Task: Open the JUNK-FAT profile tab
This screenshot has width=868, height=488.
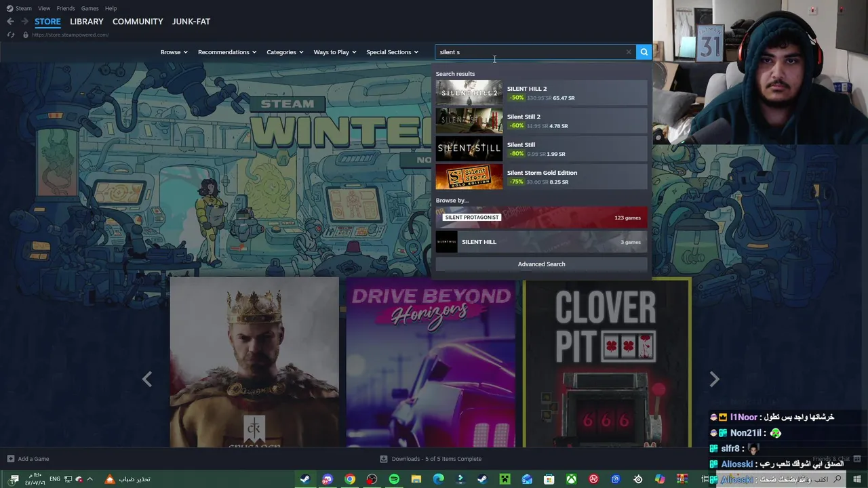Action: (x=191, y=22)
